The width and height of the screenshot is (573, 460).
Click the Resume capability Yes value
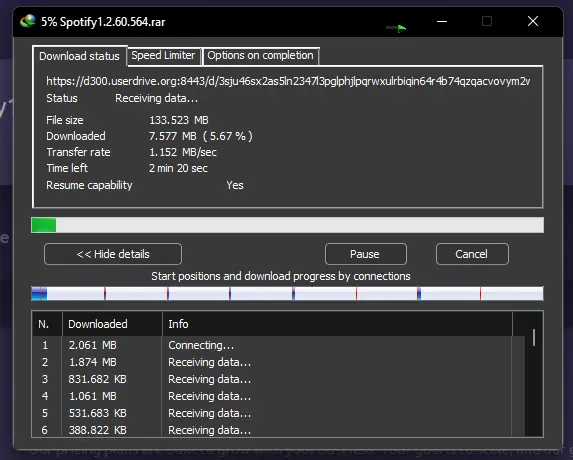click(235, 185)
